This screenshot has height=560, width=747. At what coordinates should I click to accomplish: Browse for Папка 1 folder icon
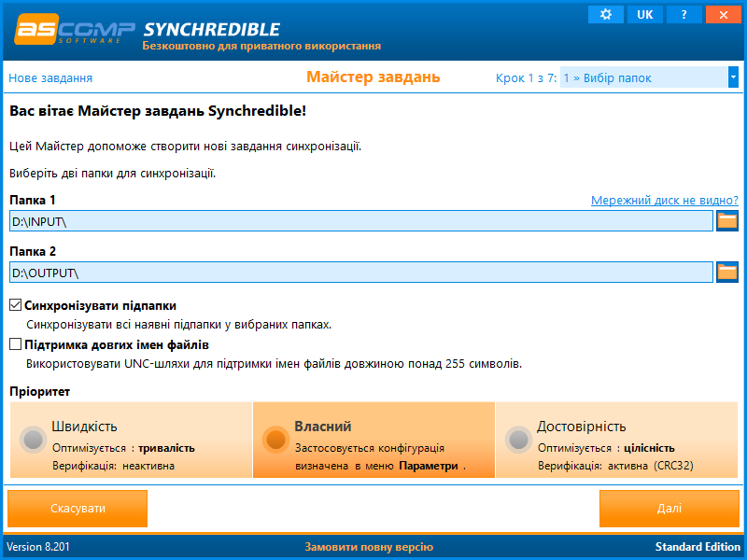pyautogui.click(x=727, y=221)
